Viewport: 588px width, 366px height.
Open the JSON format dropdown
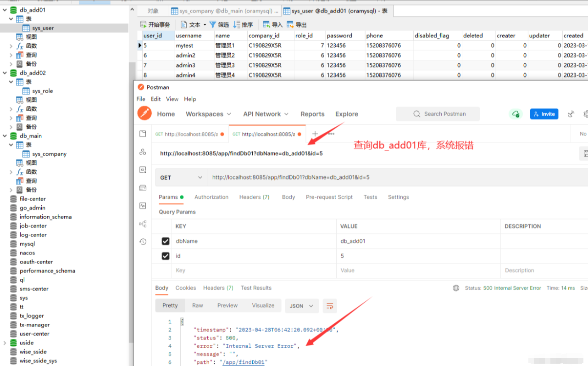point(301,306)
